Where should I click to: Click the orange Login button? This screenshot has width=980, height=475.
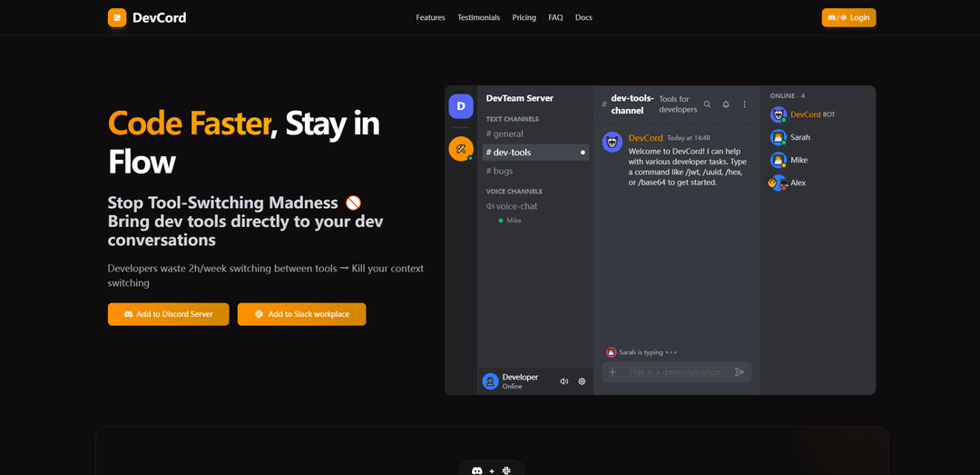(848, 17)
